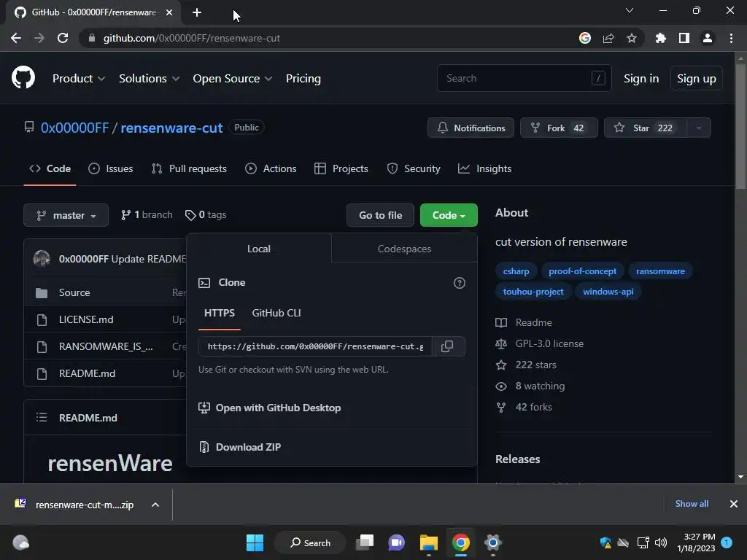Click the GitHub search field

click(x=524, y=78)
